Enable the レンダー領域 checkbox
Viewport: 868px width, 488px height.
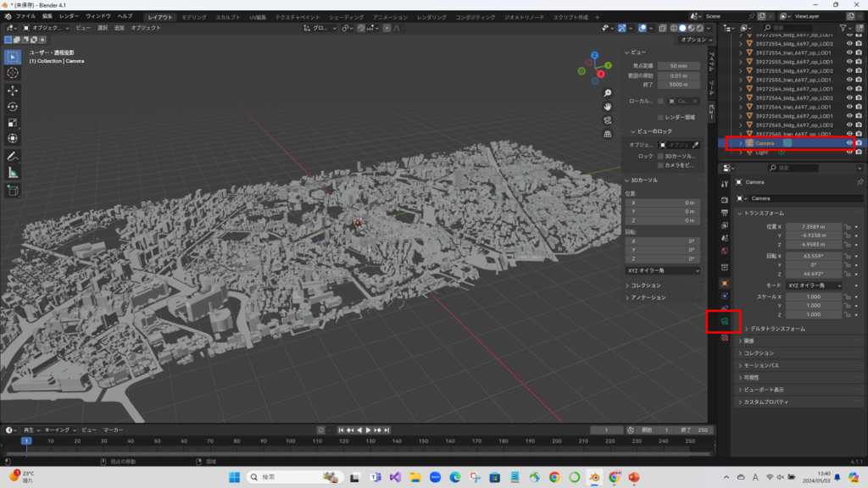pyautogui.click(x=661, y=117)
